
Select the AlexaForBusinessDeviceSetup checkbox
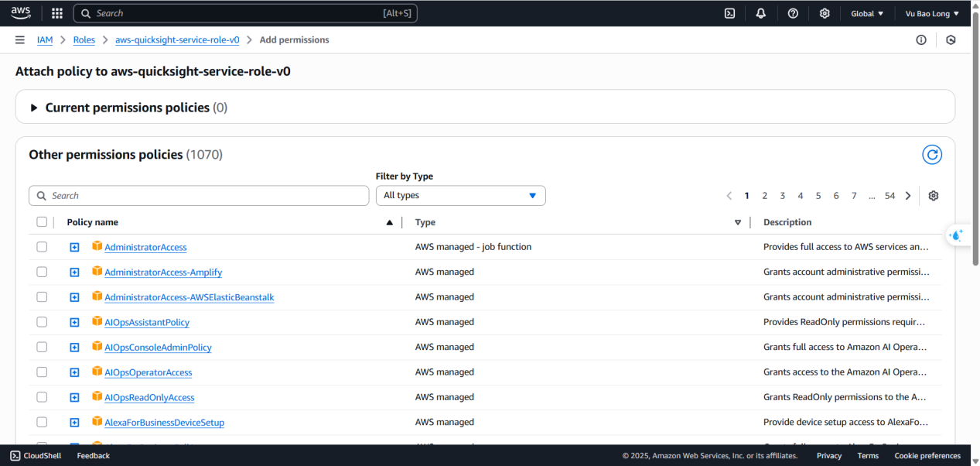point(42,423)
